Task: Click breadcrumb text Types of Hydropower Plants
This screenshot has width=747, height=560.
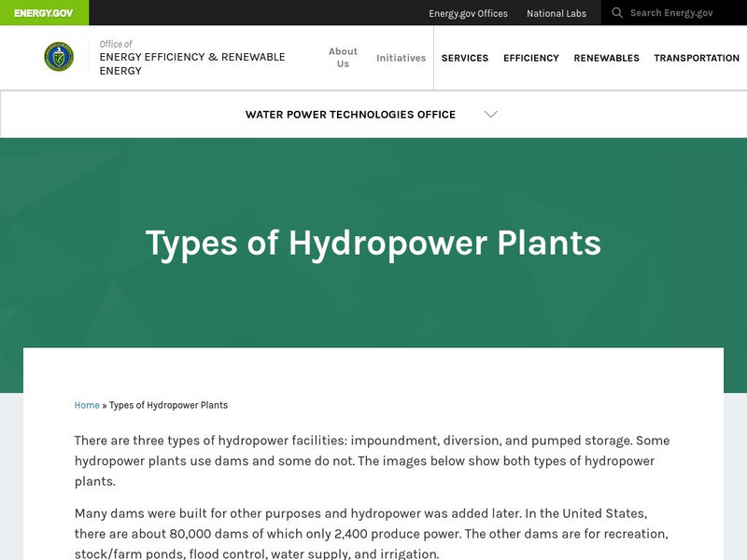Action: [x=168, y=405]
